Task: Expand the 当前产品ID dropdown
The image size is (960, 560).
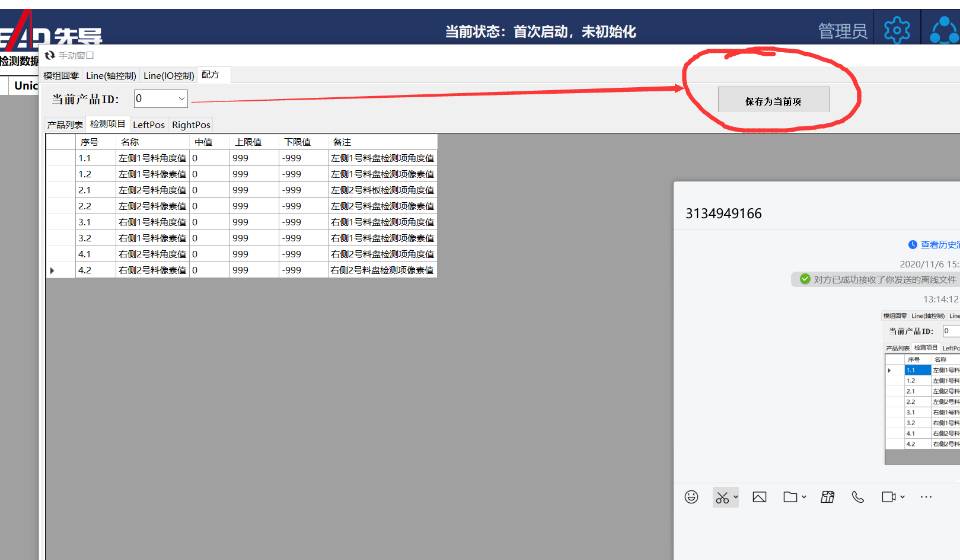Action: (181, 98)
